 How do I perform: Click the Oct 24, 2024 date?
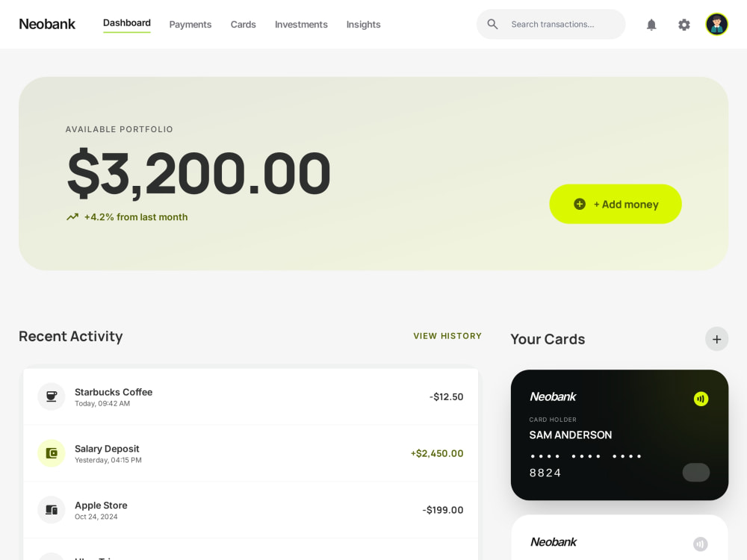(x=96, y=517)
